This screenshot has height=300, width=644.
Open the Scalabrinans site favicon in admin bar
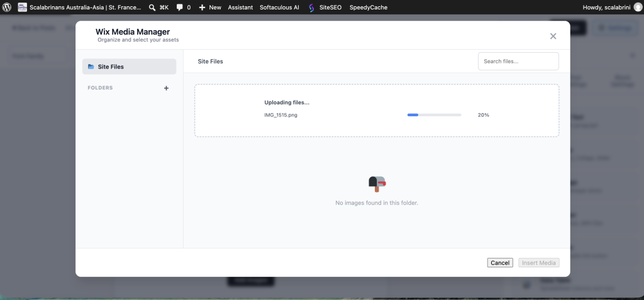(22, 8)
